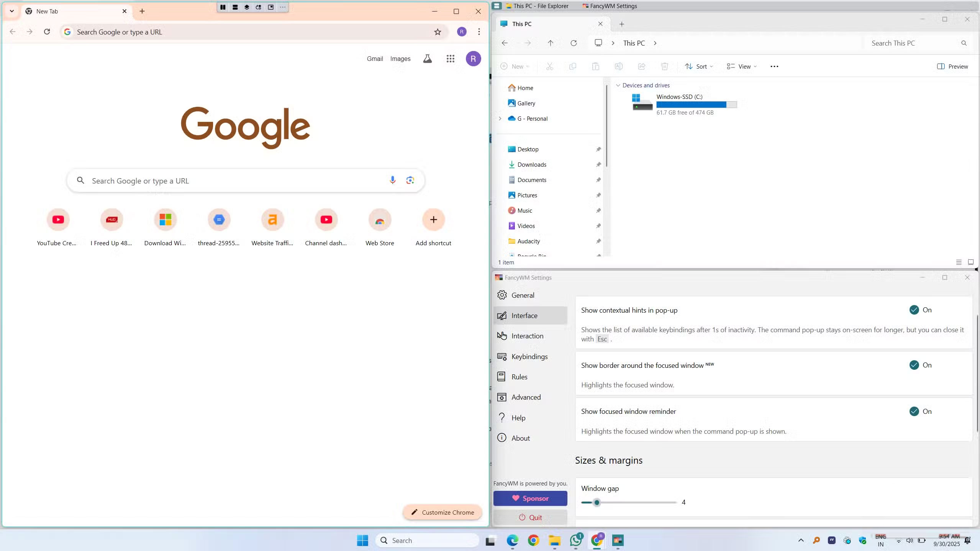Click the Customize Chrome button
Viewport: 980px width, 551px height.
[442, 512]
